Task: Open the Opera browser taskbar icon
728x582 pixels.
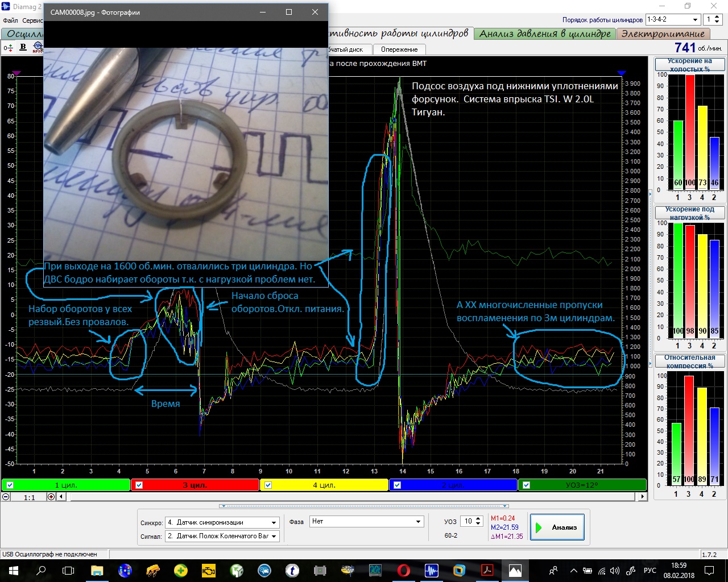Action: point(403,571)
